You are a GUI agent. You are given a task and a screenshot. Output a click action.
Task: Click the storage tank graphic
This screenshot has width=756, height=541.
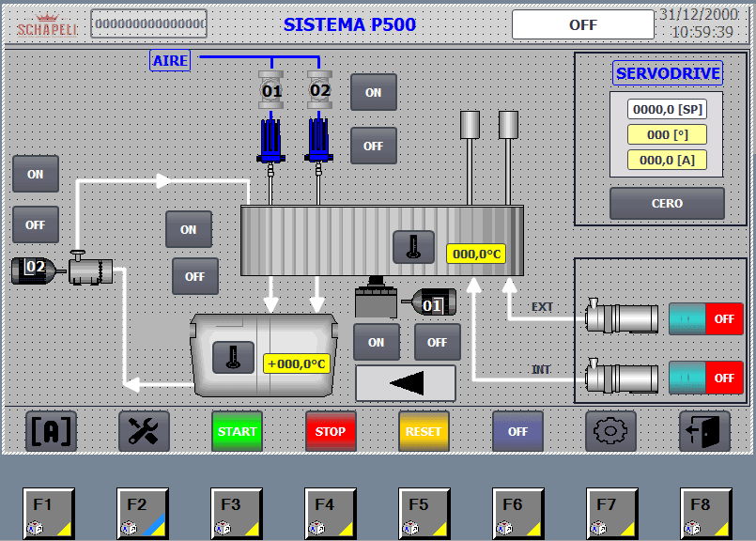click(x=264, y=355)
